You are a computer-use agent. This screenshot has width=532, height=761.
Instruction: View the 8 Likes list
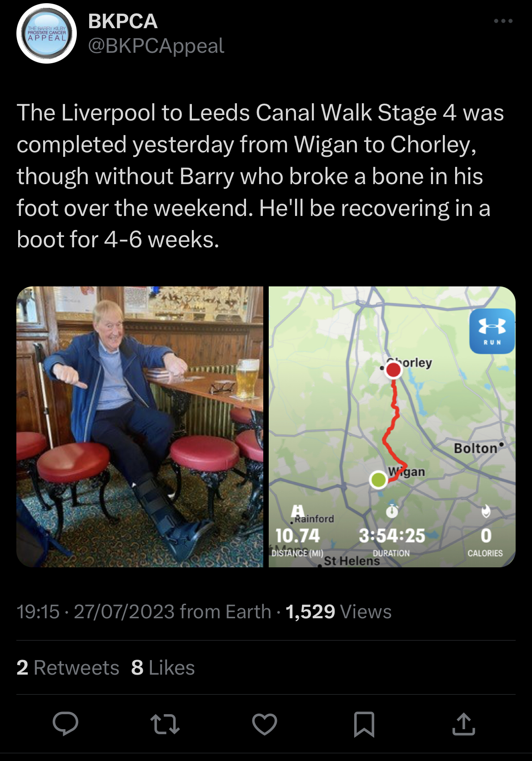163,668
